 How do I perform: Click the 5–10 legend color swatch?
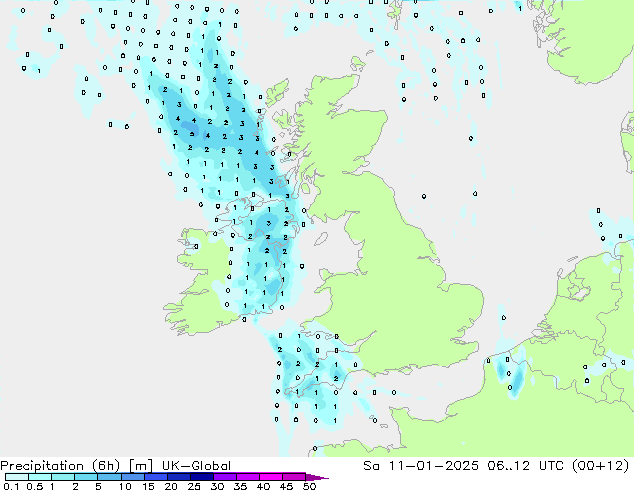(110, 477)
